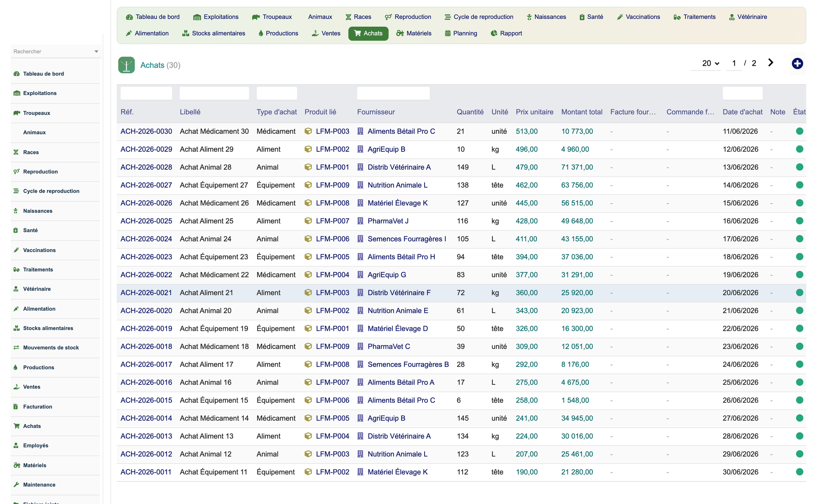Click the Réf. filter input field

click(x=146, y=93)
